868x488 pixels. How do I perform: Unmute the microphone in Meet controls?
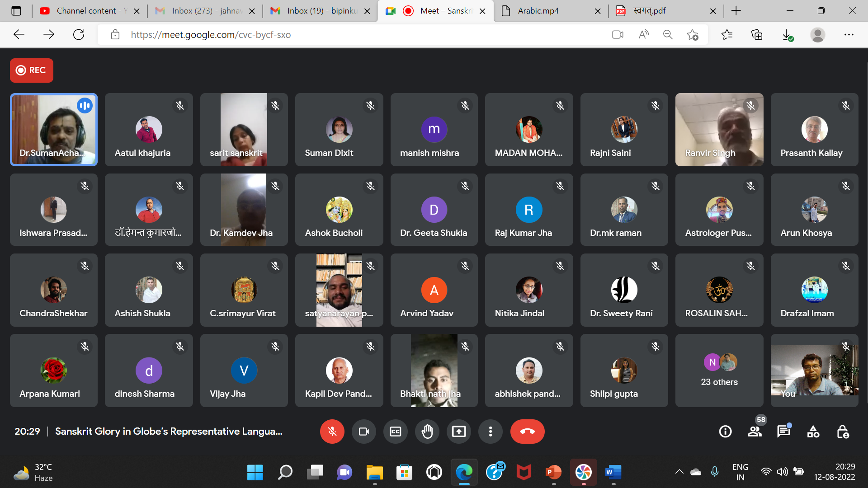pos(332,432)
